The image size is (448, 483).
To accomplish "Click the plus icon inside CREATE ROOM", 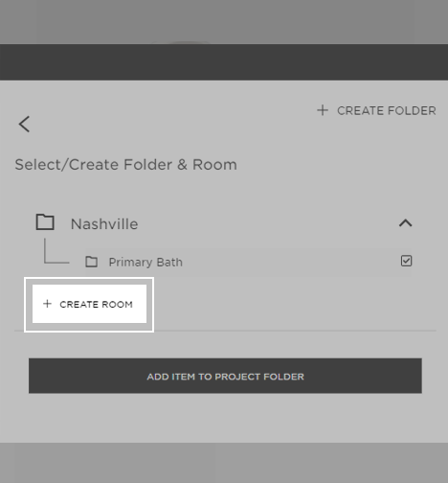I will pos(47,304).
